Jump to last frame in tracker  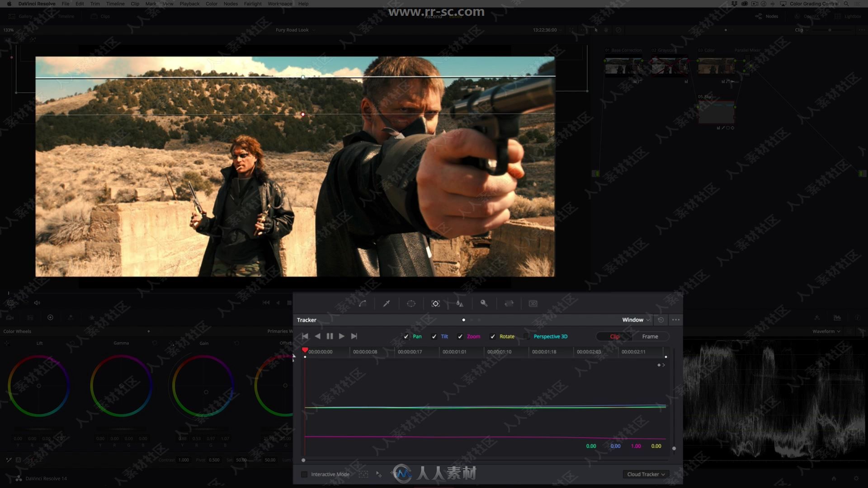pyautogui.click(x=354, y=336)
